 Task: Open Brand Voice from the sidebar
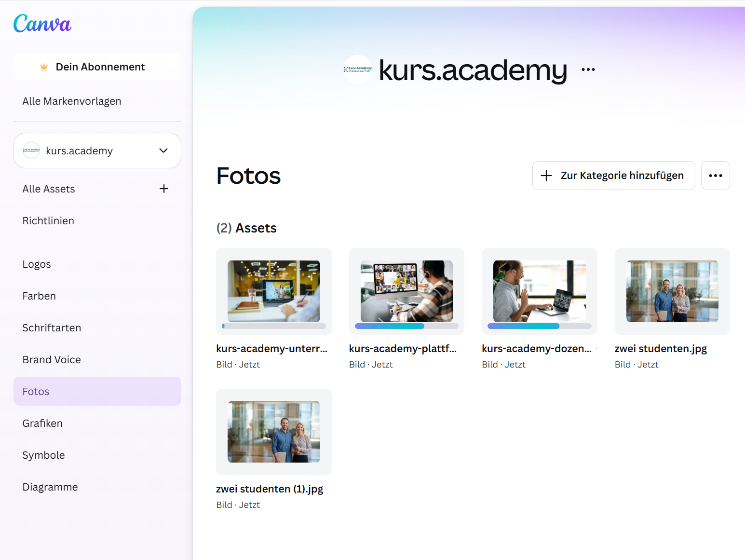(52, 360)
